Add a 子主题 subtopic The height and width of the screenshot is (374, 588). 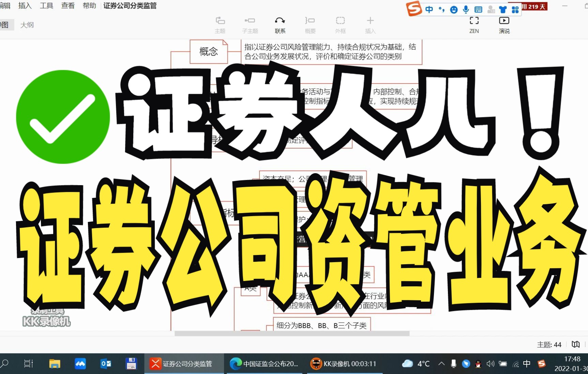[250, 25]
